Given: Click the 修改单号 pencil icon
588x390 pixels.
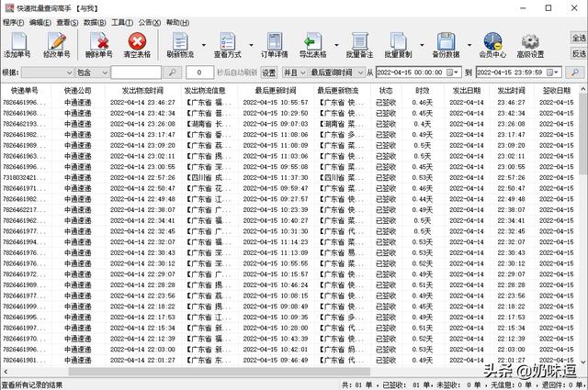Looking at the screenshot, I should 57,43.
